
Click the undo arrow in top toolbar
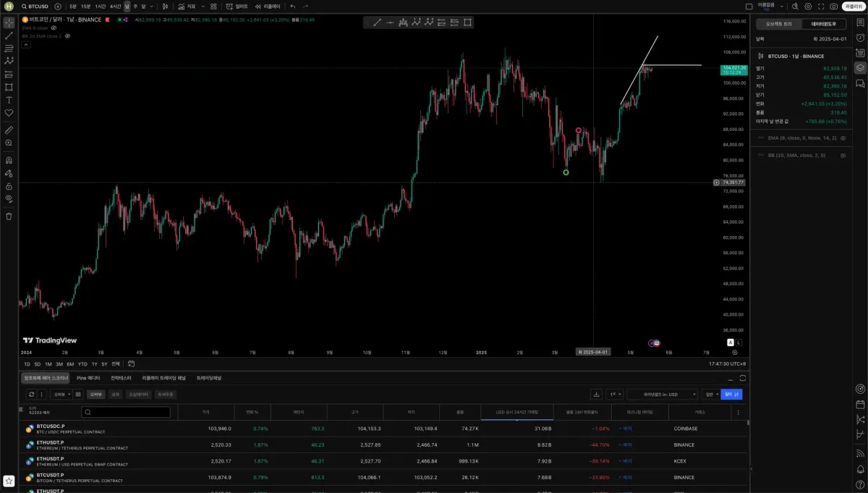coord(293,7)
